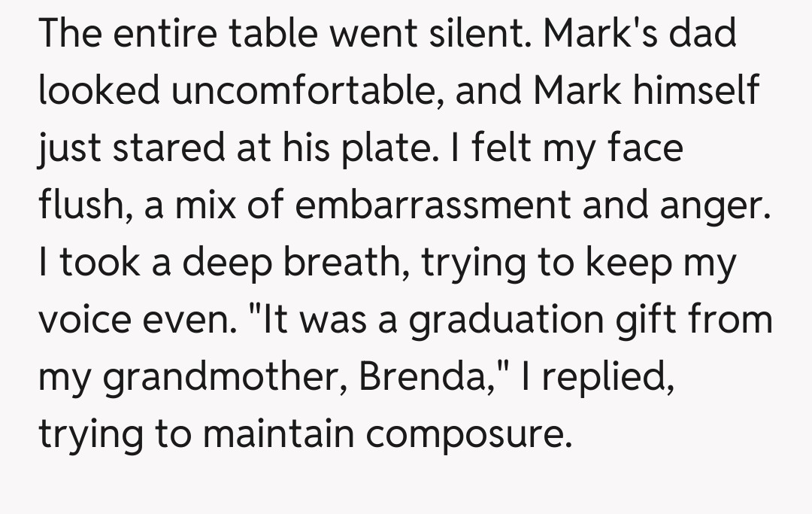This screenshot has width=812, height=514.
Task: Click the word "flush"
Action: pos(80,205)
